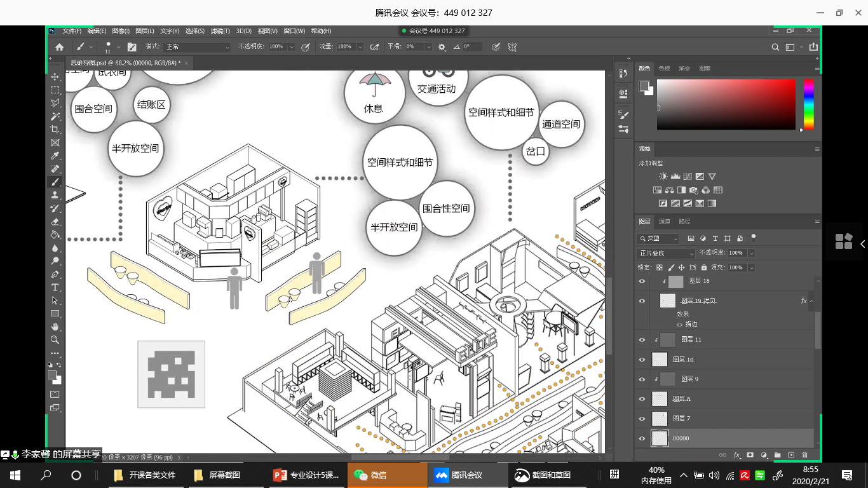The width and height of the screenshot is (868, 488).
Task: Hide layer 图层 18
Action: point(642,281)
